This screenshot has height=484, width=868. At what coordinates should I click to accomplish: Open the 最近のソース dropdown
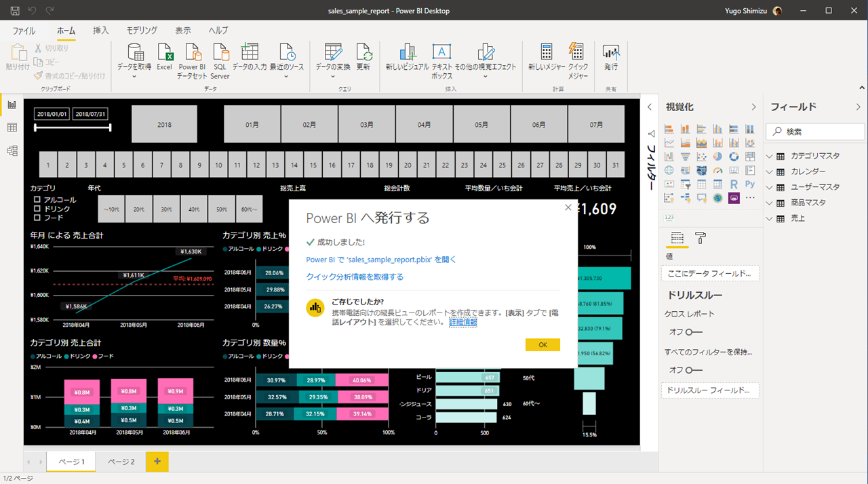click(x=286, y=76)
